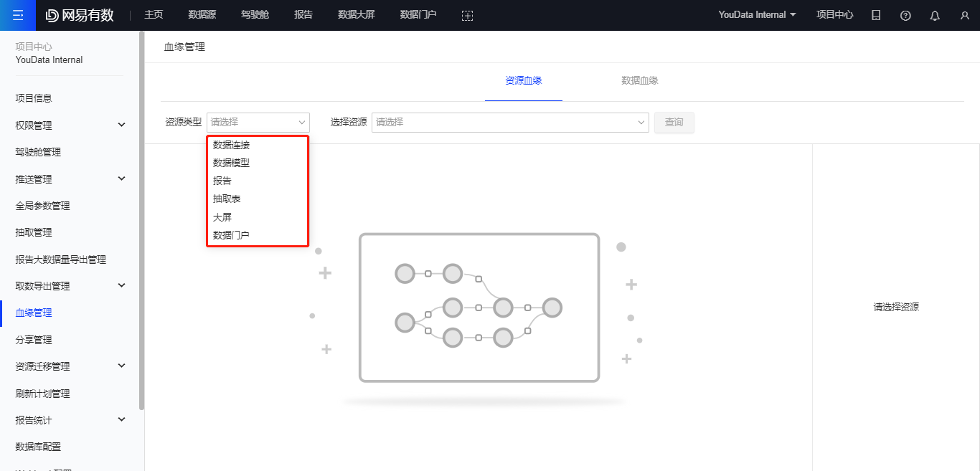Open 数据门户 in top navigation
Viewport: 980px width, 471px height.
tap(418, 15)
